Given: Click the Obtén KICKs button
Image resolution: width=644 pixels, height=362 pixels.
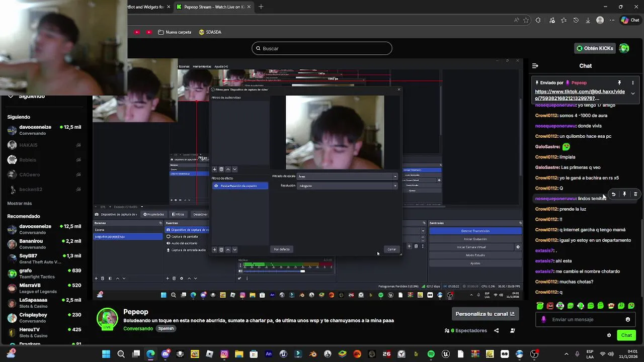Looking at the screenshot, I should click(x=595, y=48).
